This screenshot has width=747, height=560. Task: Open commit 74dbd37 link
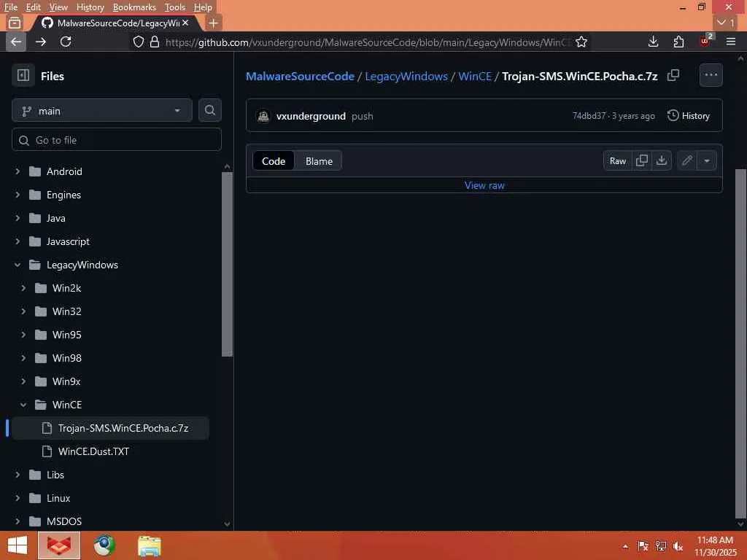click(589, 116)
